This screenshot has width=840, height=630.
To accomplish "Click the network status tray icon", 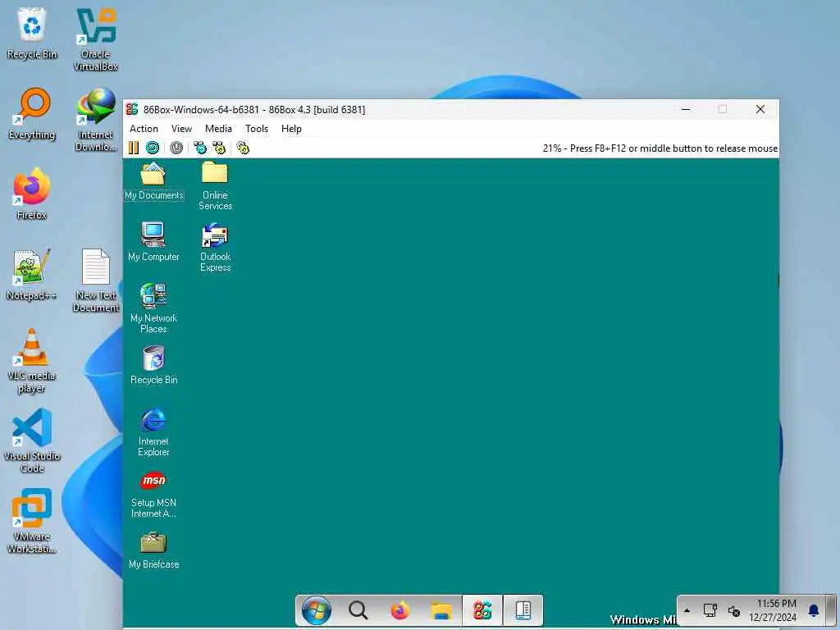I will 710,610.
